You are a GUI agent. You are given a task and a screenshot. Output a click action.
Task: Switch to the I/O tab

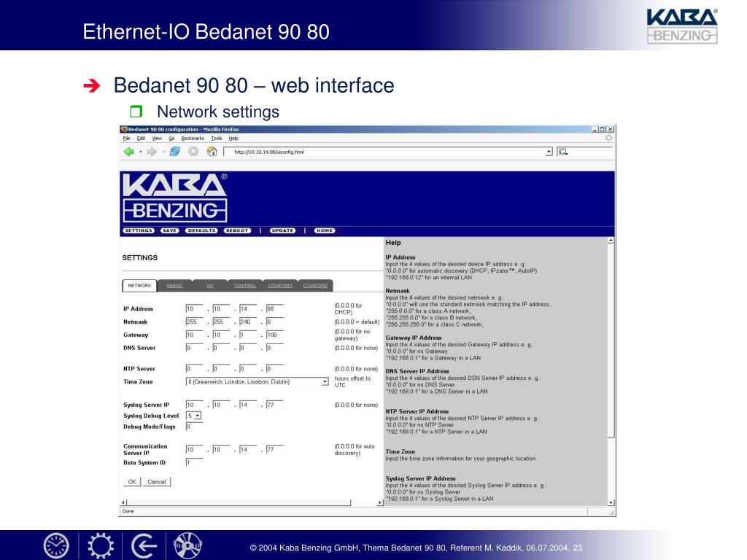[209, 285]
